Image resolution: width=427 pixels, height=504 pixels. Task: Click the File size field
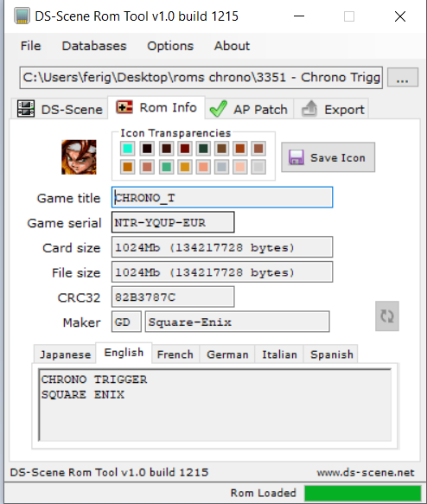(222, 272)
